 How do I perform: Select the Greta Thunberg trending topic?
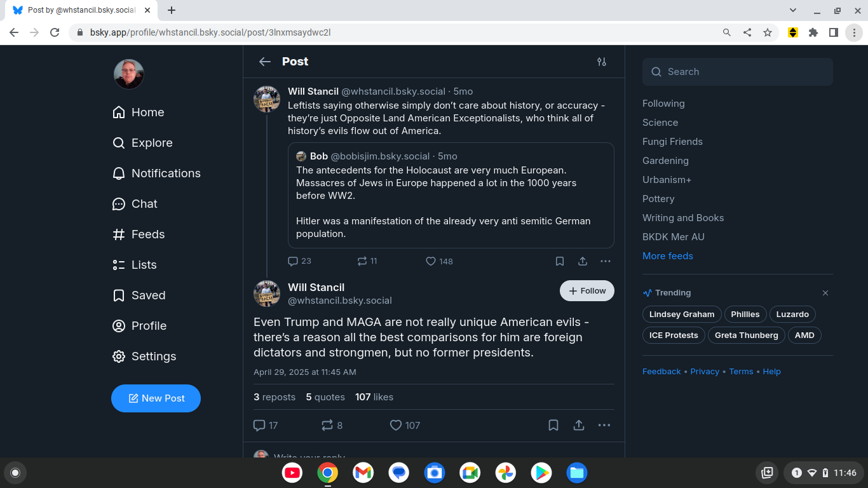pos(746,335)
